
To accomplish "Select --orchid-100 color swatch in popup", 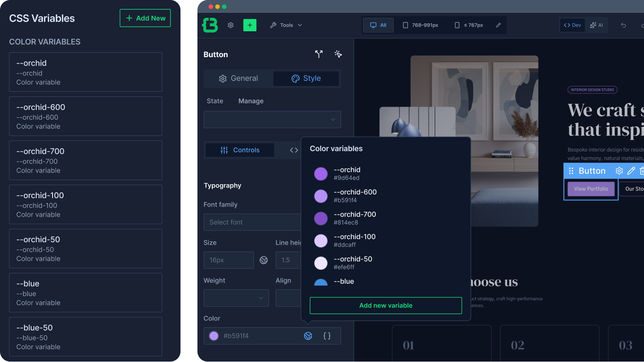I will 321,241.
